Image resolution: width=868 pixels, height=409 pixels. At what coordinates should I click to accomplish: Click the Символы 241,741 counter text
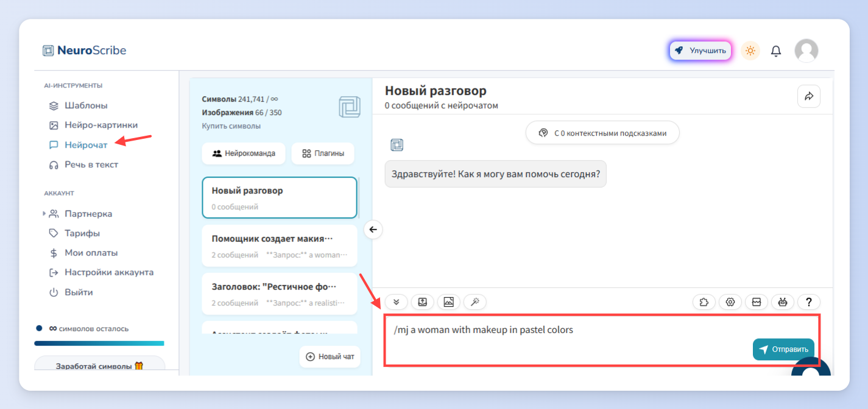point(240,99)
